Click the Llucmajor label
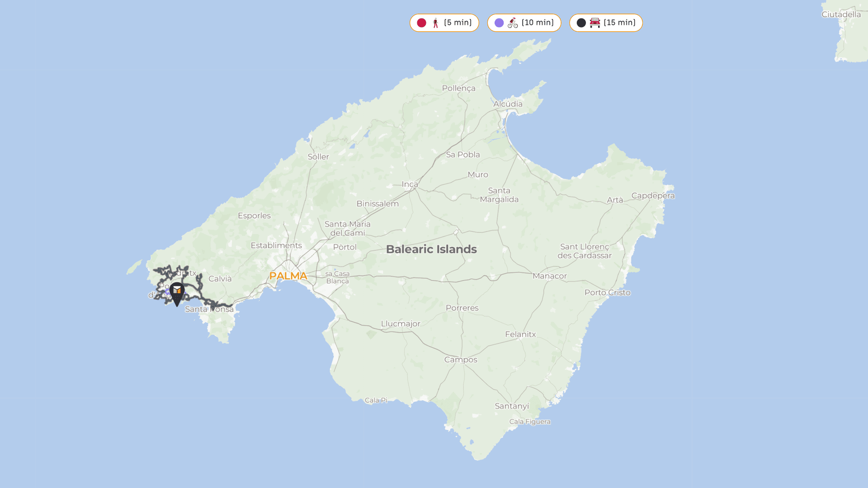This screenshot has height=488, width=868. point(401,324)
